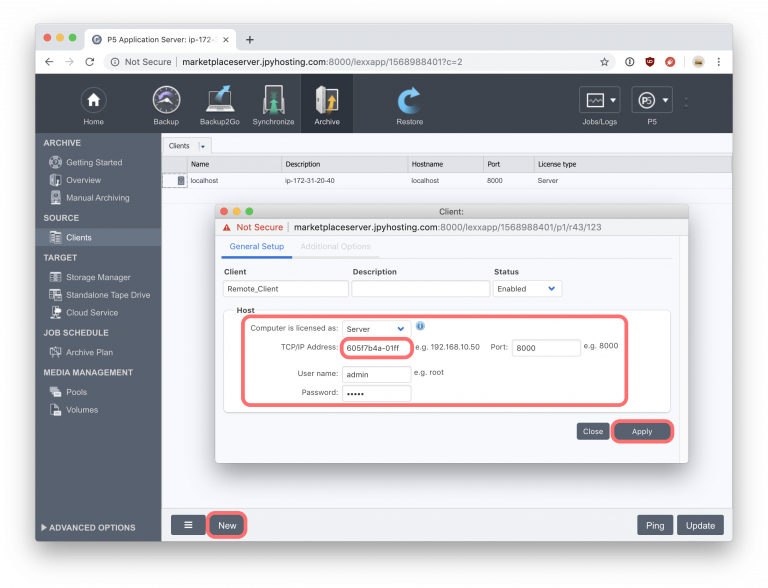Expand the Status Enabled dropdown
The image size is (768, 588).
coord(527,289)
